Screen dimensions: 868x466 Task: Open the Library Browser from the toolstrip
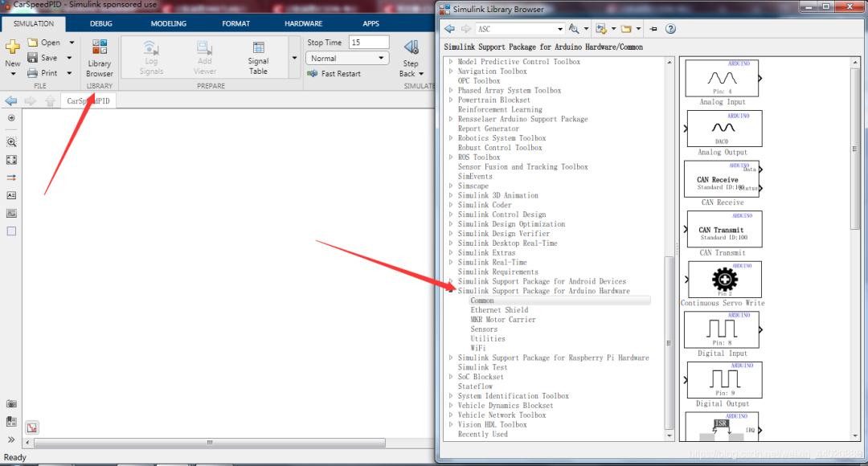[100, 58]
